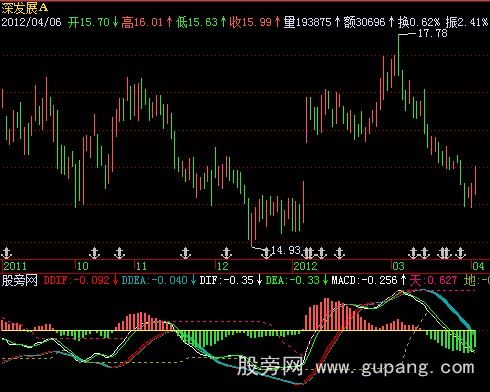Image resolution: width=490 pixels, height=392 pixels.
Task: Open the info marker just after the 10 label
Action: [x=95, y=253]
